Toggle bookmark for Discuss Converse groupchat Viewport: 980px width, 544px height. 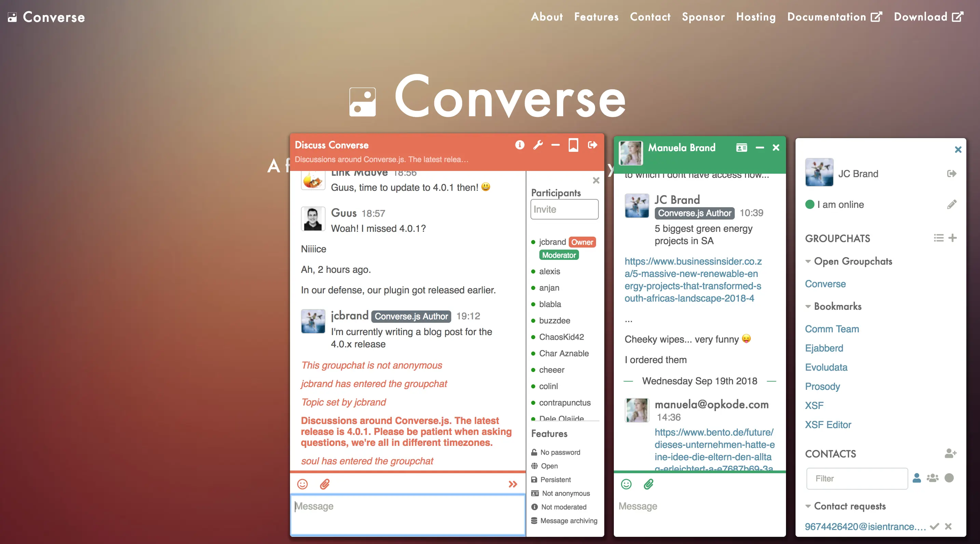pos(573,145)
